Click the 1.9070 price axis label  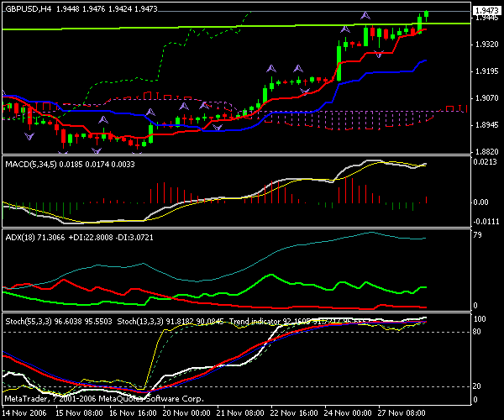pos(486,98)
